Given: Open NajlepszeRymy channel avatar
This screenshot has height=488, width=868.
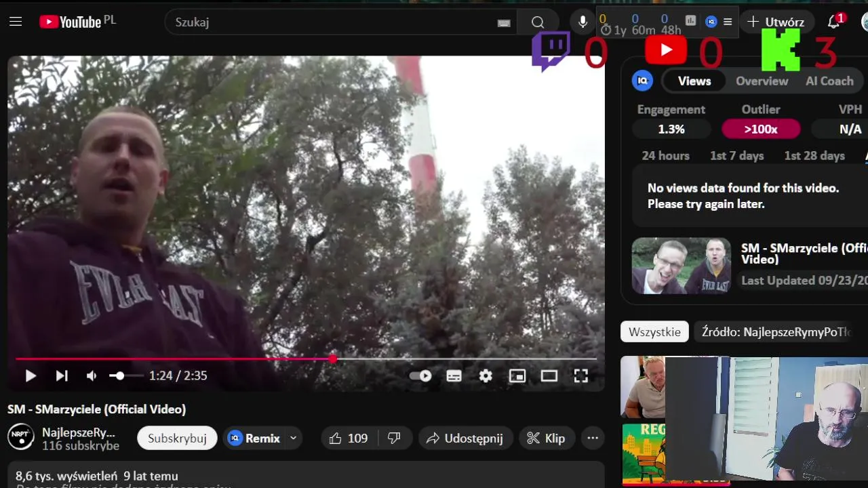Looking at the screenshot, I should [x=21, y=437].
